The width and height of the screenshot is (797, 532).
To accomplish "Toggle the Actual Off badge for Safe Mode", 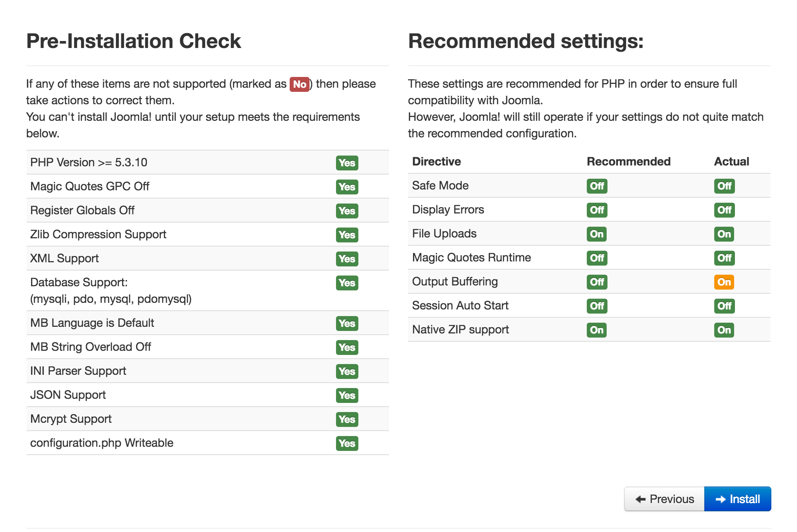I will click(724, 186).
